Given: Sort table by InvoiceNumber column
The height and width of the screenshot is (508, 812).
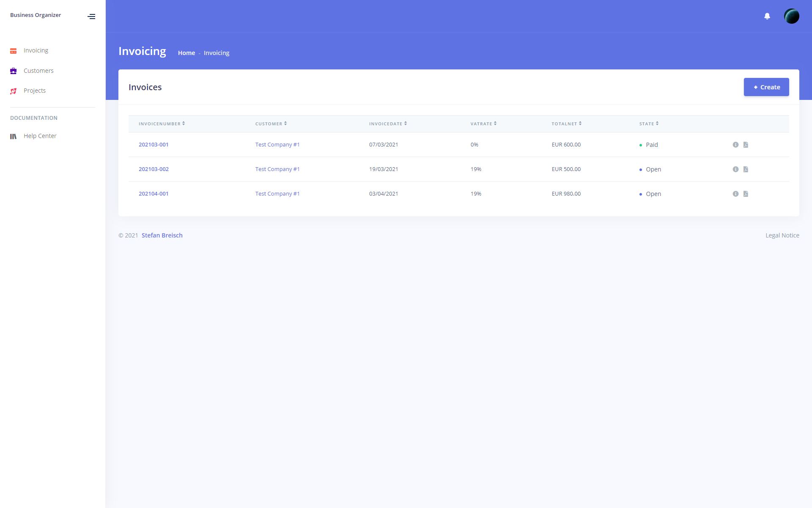Looking at the screenshot, I should tap(162, 124).
